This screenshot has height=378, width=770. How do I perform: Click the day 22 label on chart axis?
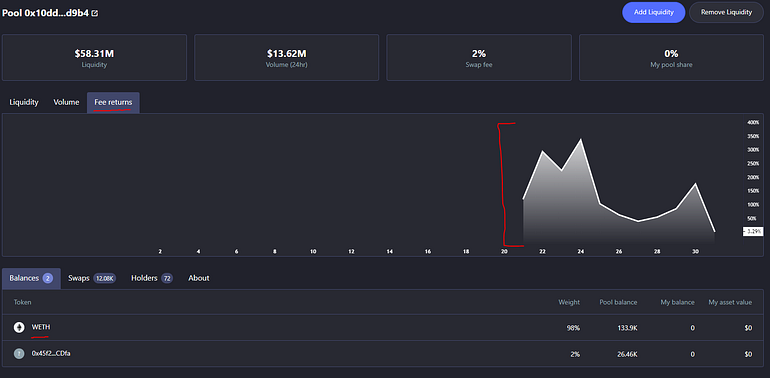click(x=543, y=251)
